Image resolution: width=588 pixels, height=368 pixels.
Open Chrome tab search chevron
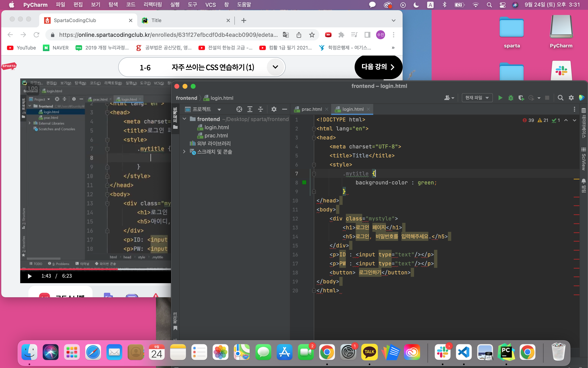point(394,20)
